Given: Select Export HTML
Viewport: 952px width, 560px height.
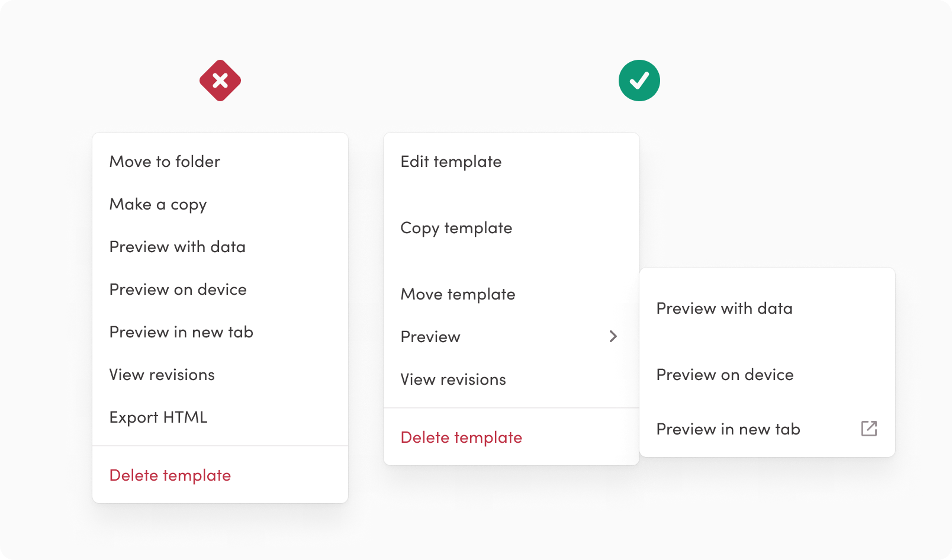Looking at the screenshot, I should click(x=158, y=417).
